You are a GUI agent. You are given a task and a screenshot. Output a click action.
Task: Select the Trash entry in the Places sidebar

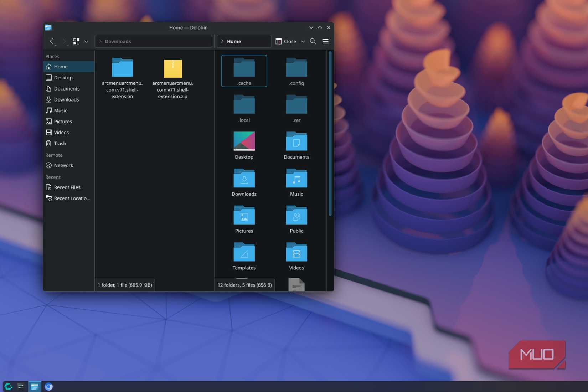pos(60,143)
